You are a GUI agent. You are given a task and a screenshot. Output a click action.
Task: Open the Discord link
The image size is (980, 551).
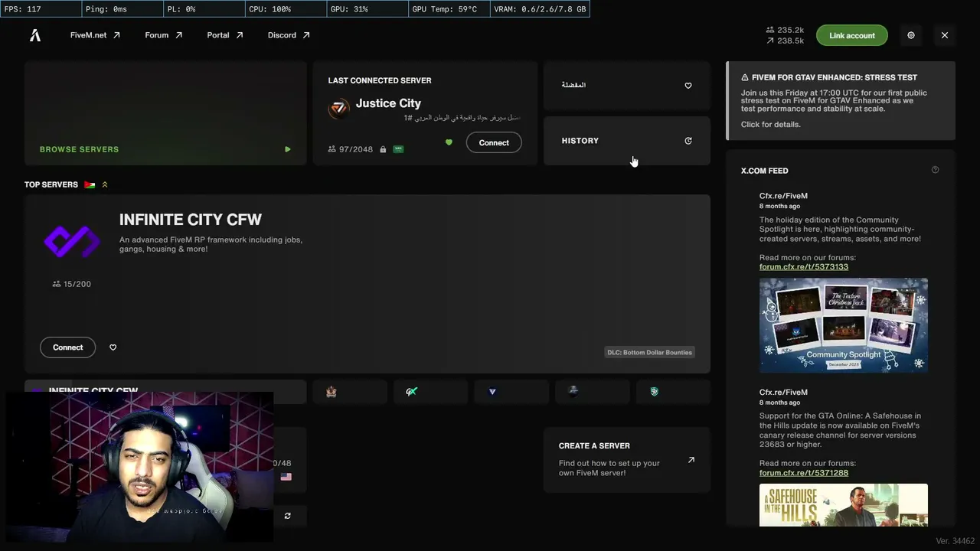(x=289, y=35)
